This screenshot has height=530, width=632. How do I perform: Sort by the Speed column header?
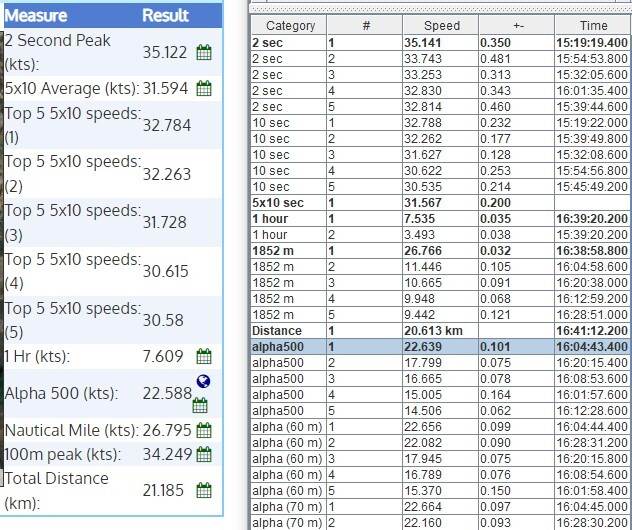[441, 25]
